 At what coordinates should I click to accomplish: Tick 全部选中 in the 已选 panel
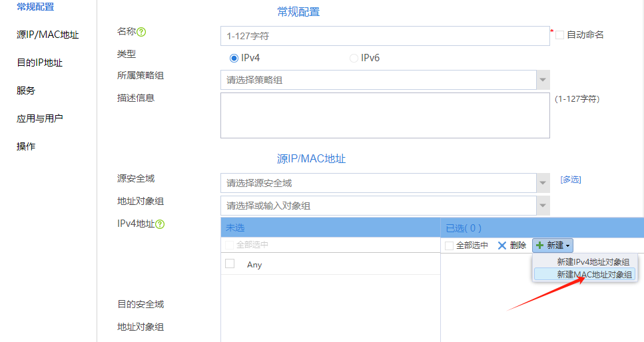coord(449,246)
